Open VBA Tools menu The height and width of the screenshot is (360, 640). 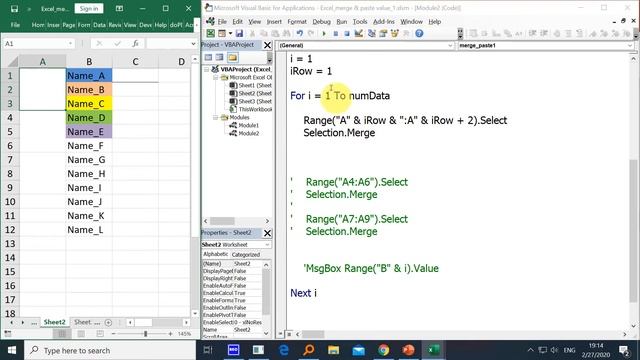pos(360,22)
